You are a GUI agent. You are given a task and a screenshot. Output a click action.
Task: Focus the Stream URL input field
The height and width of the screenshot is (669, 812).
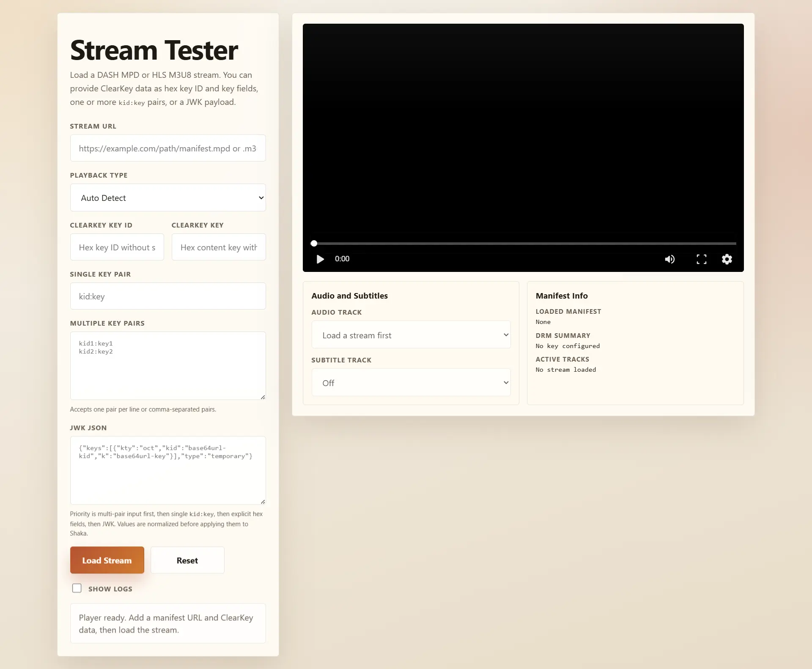click(168, 148)
